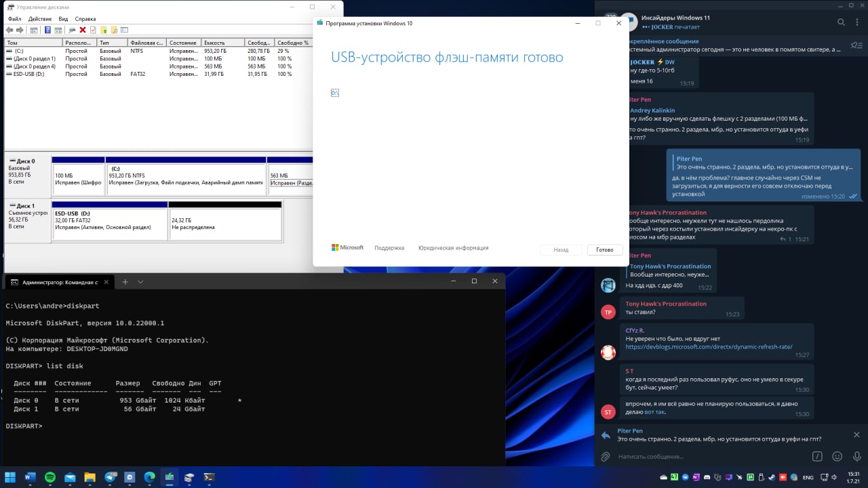Expand the Terminal tab dropdown chevron
Viewport: 868px width, 488px height.
point(140,281)
